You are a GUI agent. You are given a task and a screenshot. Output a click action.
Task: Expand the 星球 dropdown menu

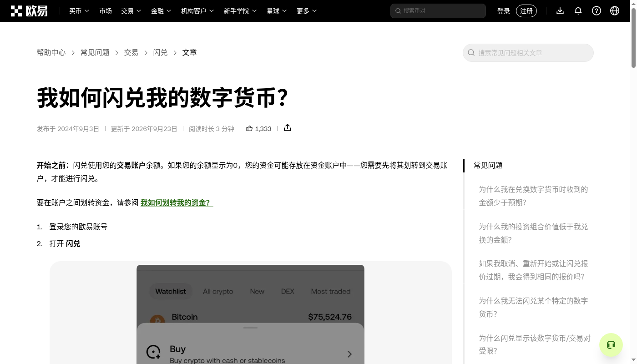click(x=277, y=11)
